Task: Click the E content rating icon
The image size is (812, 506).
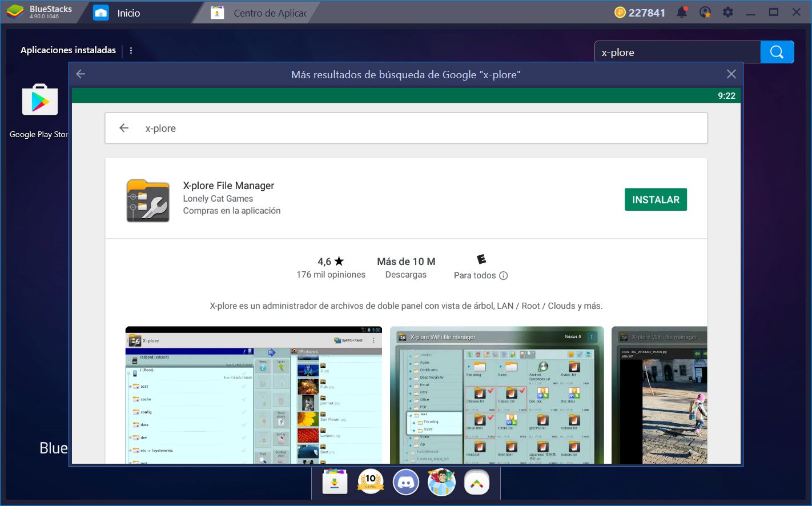Action: click(481, 260)
